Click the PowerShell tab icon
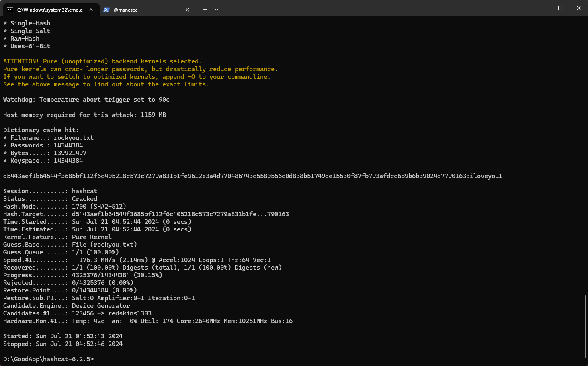Viewport: 588px width, 366px height. click(x=107, y=10)
